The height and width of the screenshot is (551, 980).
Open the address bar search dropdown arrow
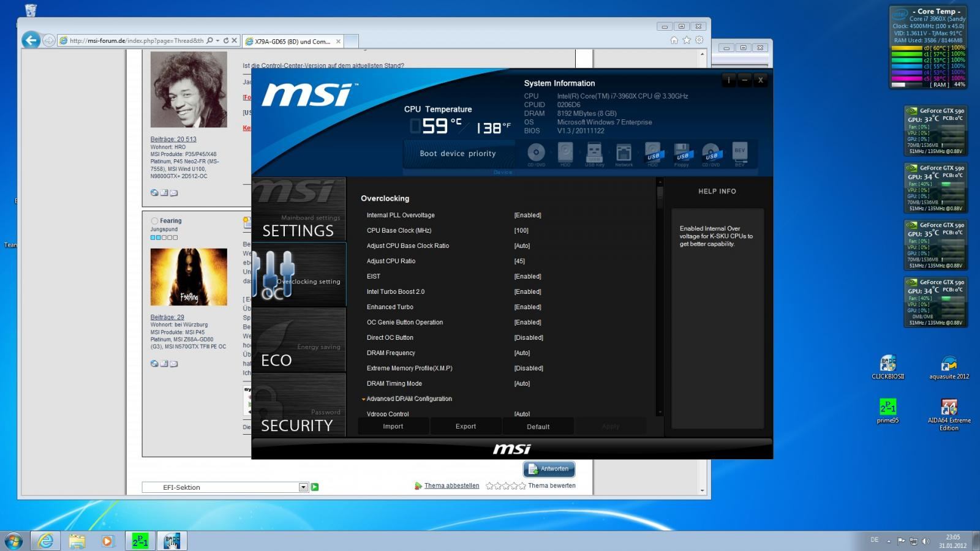[x=217, y=40]
